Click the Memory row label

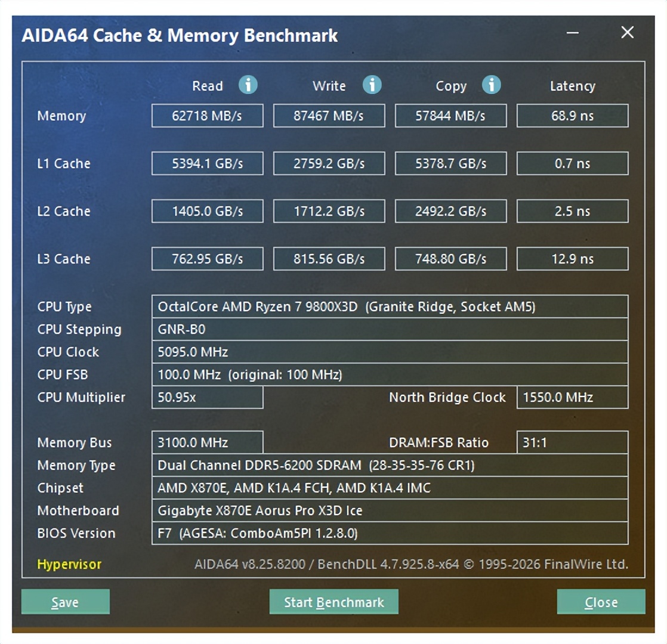(x=61, y=116)
